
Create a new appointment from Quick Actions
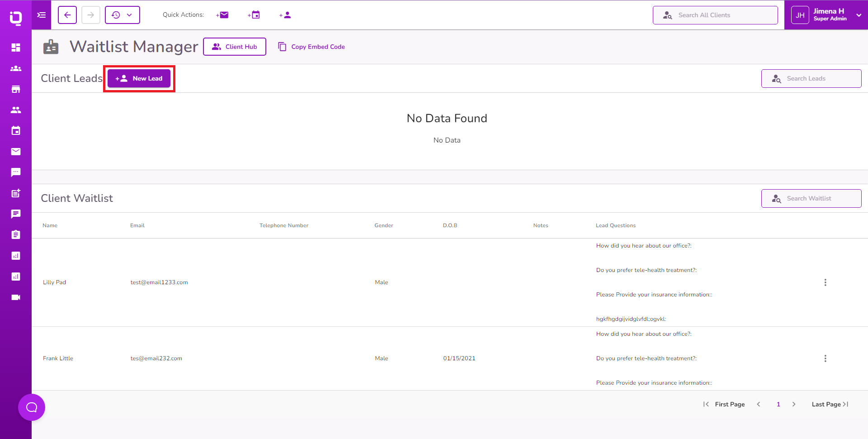pos(254,15)
